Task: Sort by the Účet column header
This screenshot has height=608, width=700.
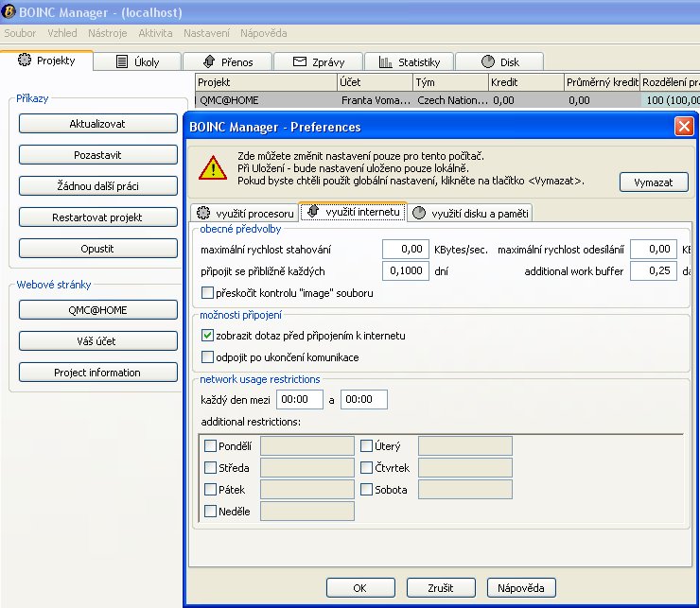Action: pyautogui.click(x=375, y=82)
